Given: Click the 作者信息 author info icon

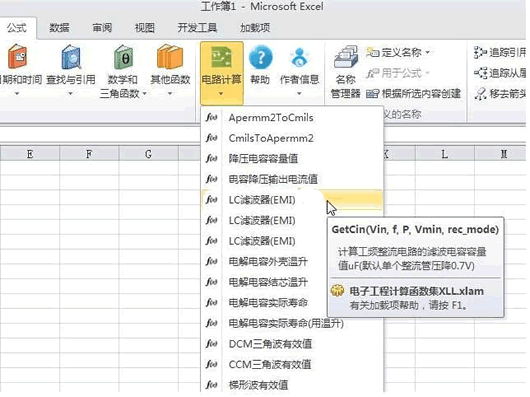Looking at the screenshot, I should tap(299, 57).
